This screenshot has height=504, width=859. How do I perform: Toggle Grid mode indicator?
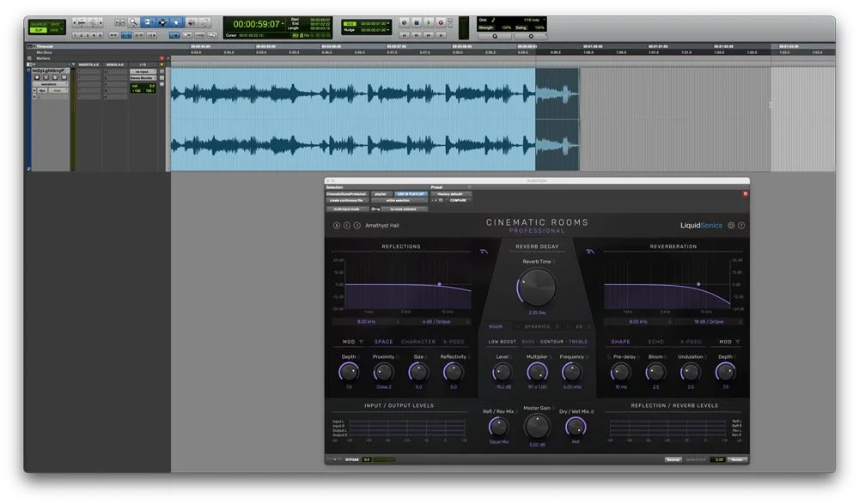click(350, 23)
